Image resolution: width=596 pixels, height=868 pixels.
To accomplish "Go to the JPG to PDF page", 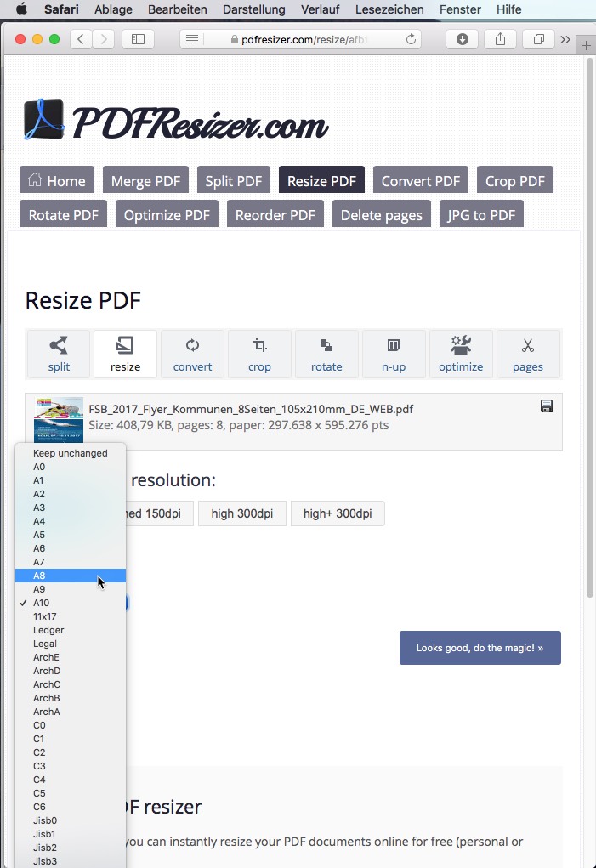I will (481, 215).
